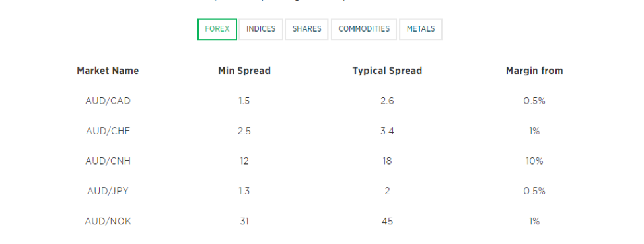
Task: Open the METALS tab
Action: [x=421, y=29]
